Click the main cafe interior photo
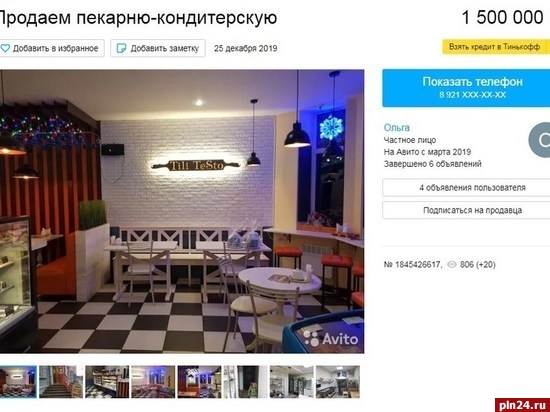 tap(182, 211)
